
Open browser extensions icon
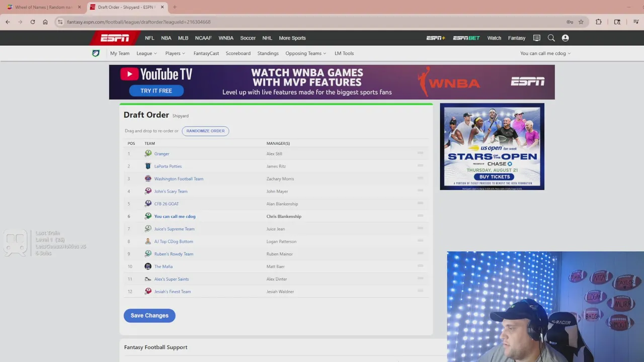coord(599,22)
